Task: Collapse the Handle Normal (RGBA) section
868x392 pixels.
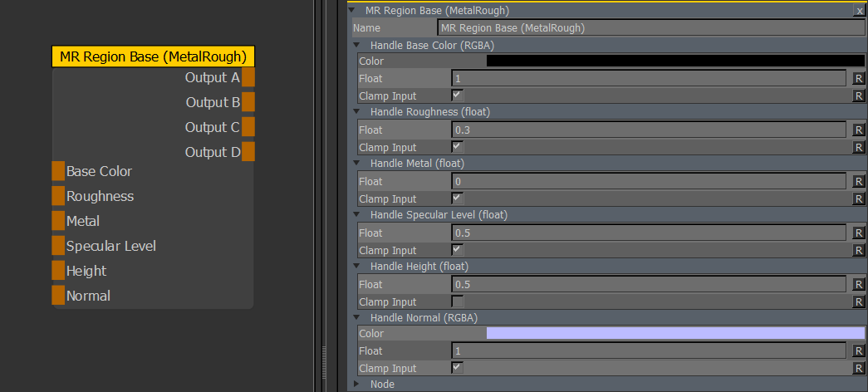Action: coord(357,318)
